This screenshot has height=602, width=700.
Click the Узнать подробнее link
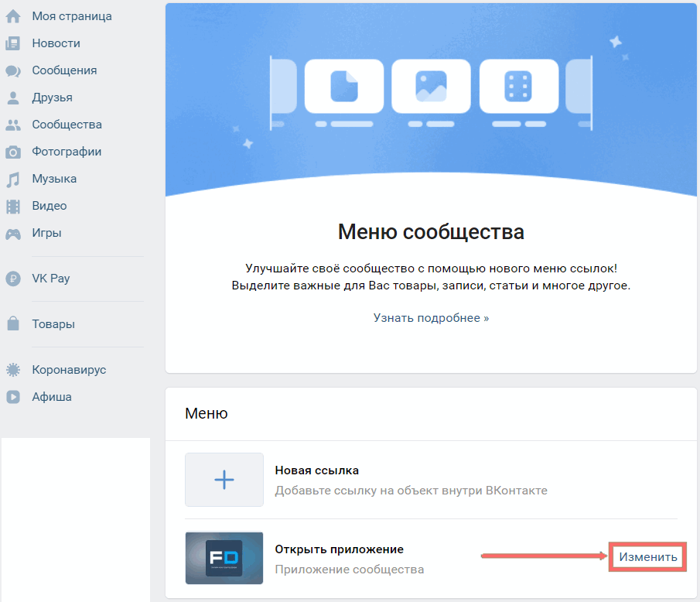[431, 318]
